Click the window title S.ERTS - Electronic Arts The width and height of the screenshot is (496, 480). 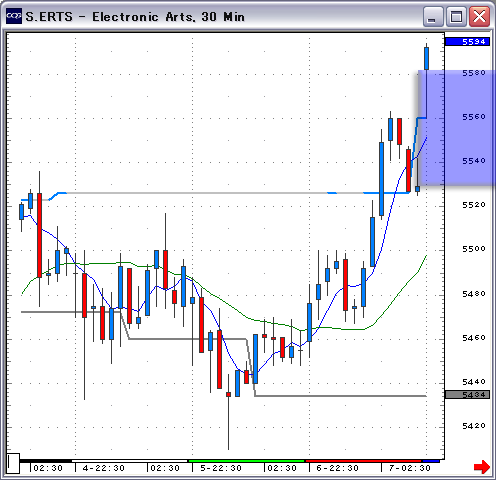(135, 17)
